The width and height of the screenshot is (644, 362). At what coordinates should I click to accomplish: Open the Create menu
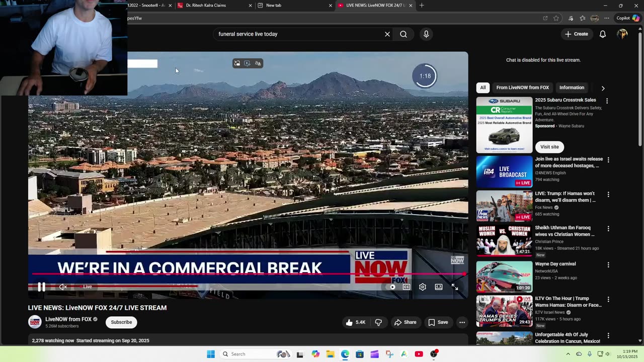coord(576,34)
